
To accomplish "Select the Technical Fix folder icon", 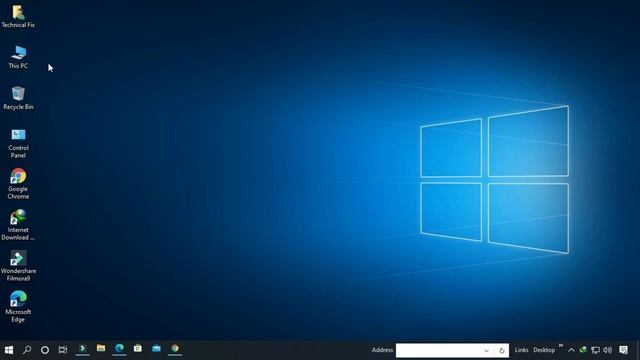I will (x=18, y=16).
